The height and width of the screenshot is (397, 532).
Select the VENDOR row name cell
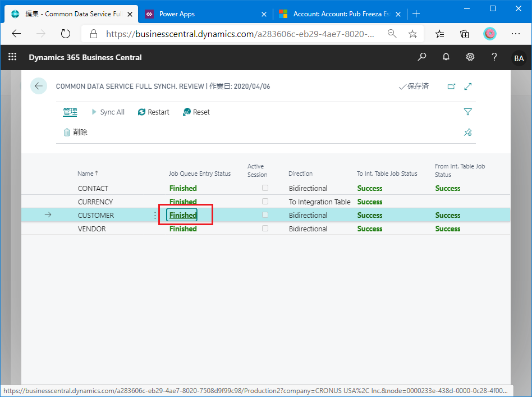[91, 229]
